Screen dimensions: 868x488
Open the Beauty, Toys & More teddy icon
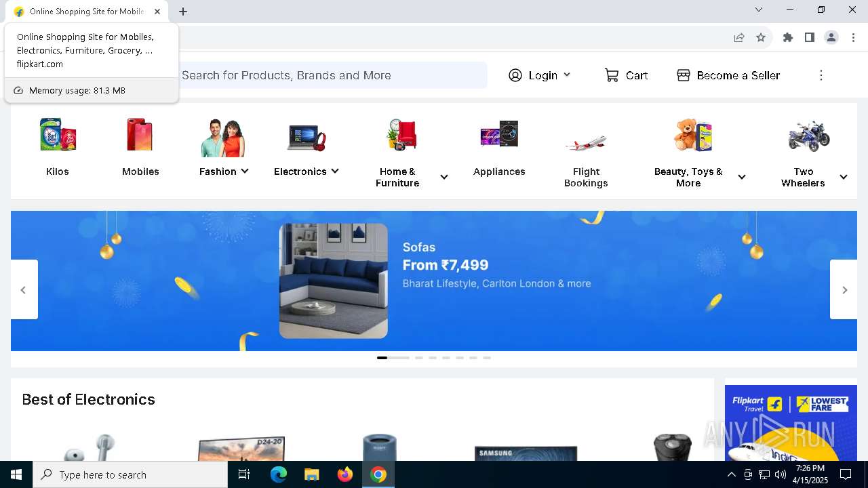pyautogui.click(x=693, y=135)
